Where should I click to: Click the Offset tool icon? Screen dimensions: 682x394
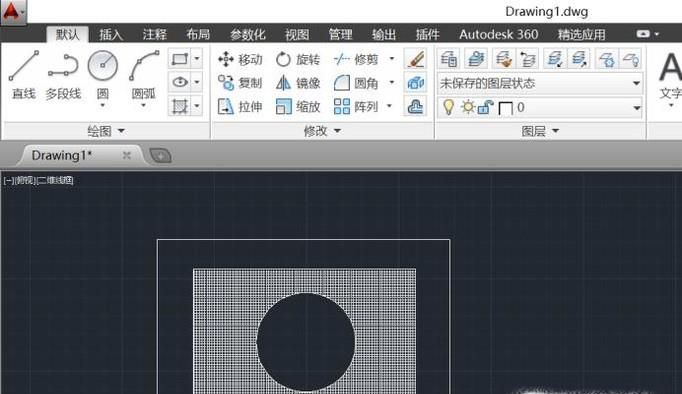click(x=415, y=106)
